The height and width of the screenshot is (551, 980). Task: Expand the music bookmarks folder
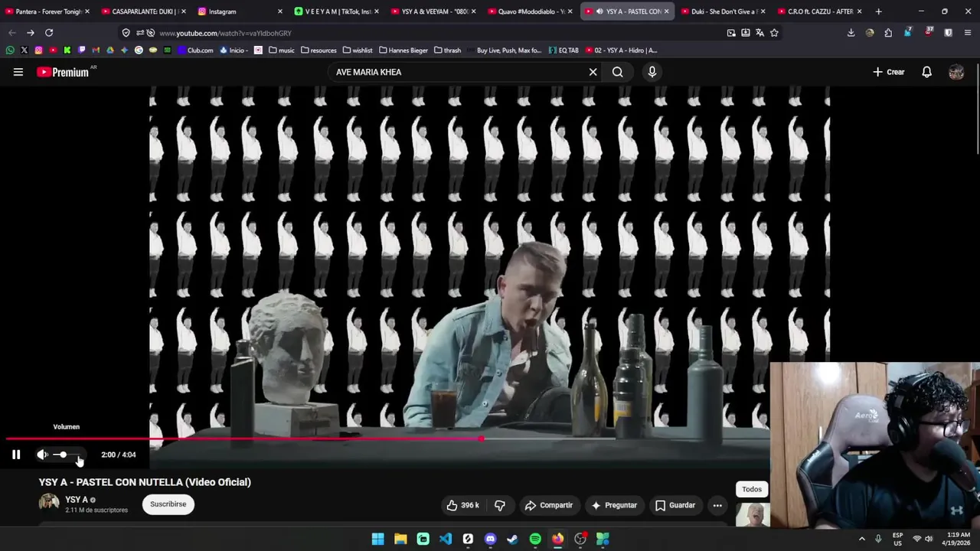coord(281,51)
